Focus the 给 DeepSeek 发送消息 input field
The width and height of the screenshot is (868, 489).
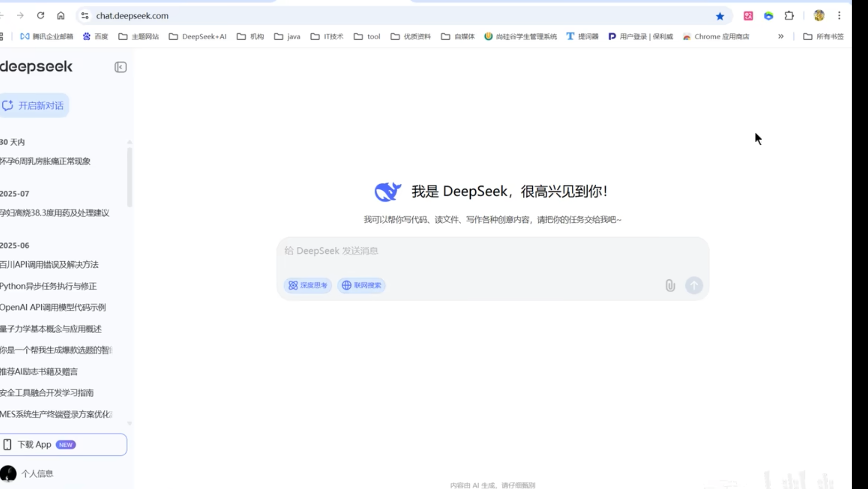(x=492, y=251)
